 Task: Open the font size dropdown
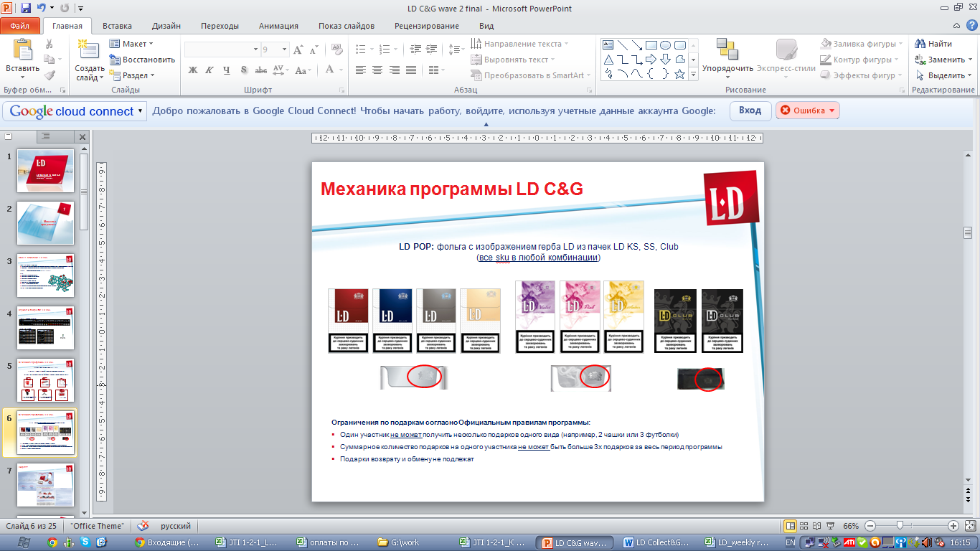click(x=285, y=50)
